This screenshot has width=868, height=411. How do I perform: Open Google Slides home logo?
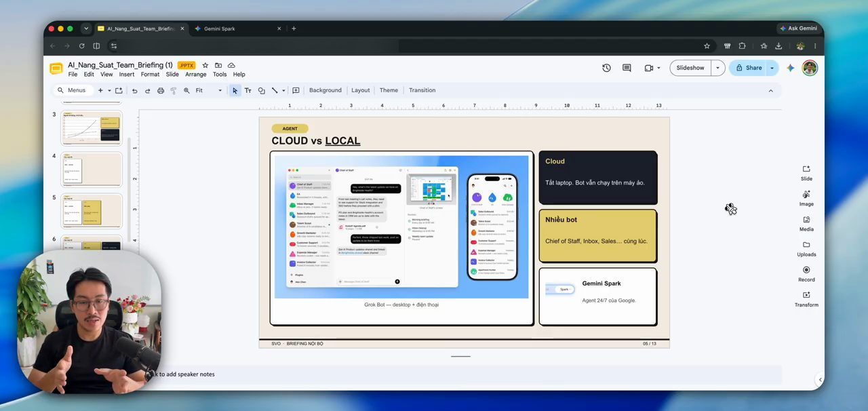point(56,68)
